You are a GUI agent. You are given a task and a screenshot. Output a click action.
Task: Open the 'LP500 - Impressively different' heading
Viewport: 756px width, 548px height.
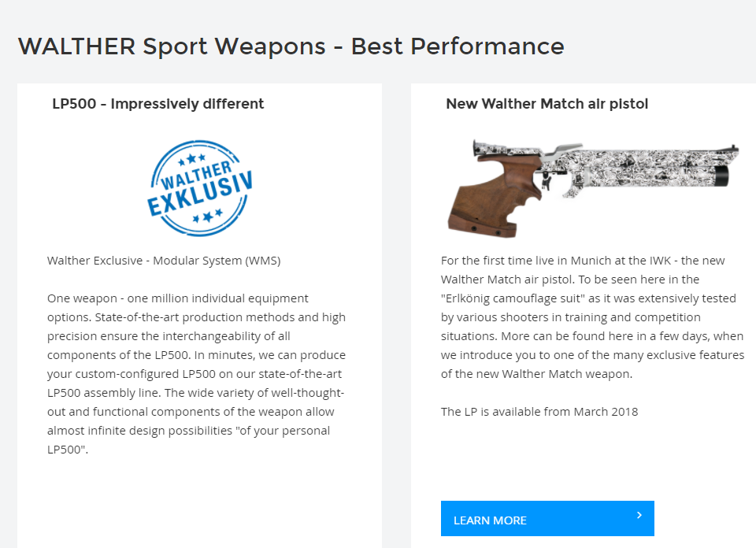pyautogui.click(x=158, y=104)
